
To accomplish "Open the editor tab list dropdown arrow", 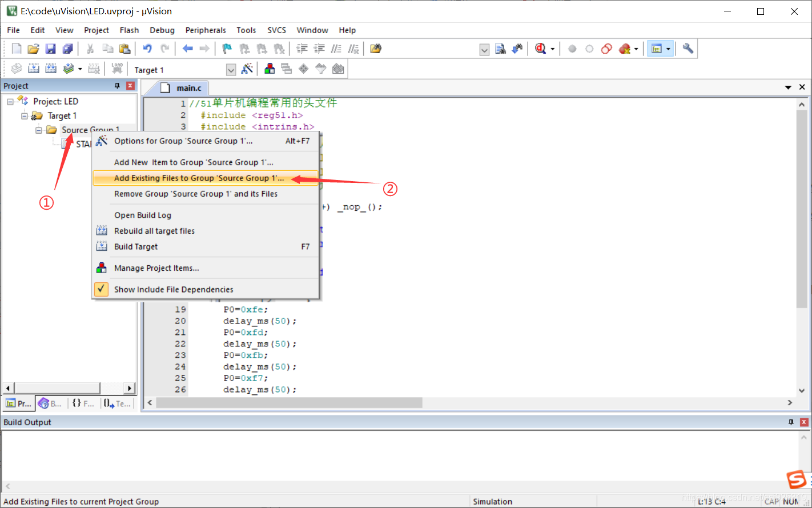I will coord(788,87).
